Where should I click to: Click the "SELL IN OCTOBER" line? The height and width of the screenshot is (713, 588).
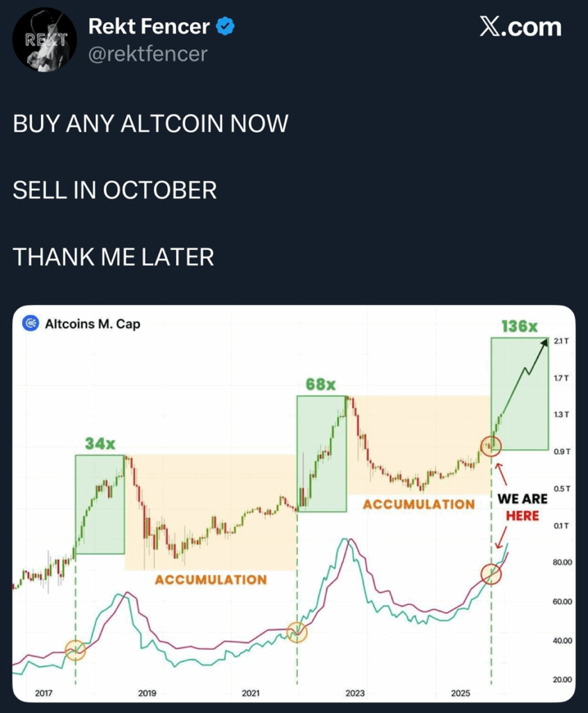tap(115, 190)
